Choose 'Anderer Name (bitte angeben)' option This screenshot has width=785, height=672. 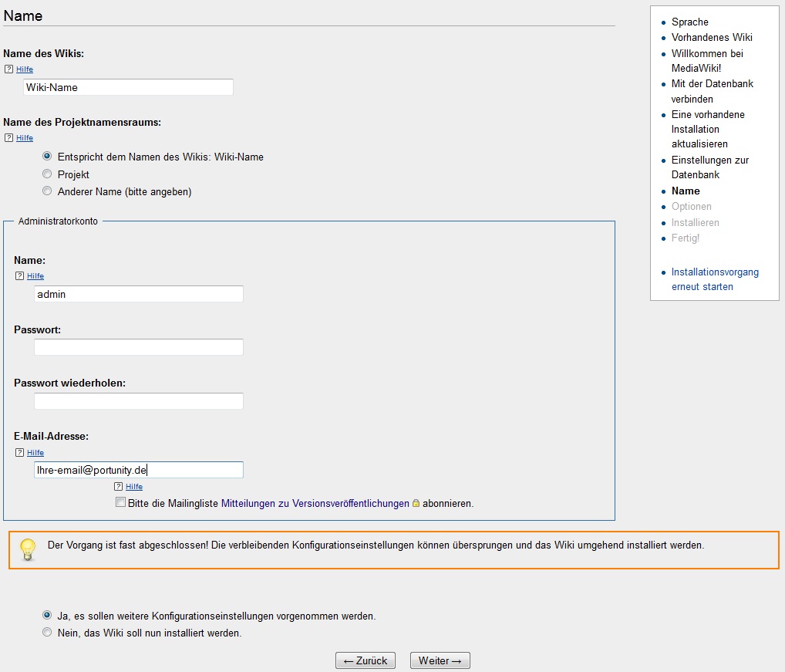(47, 191)
